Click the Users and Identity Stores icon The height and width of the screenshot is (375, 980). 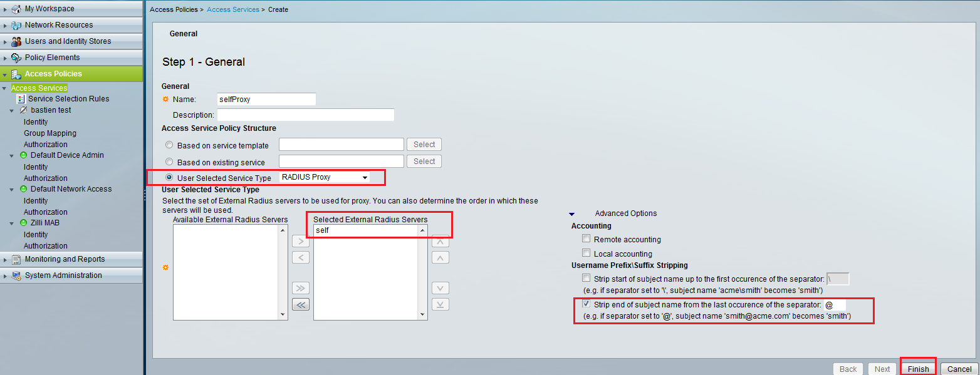point(16,41)
